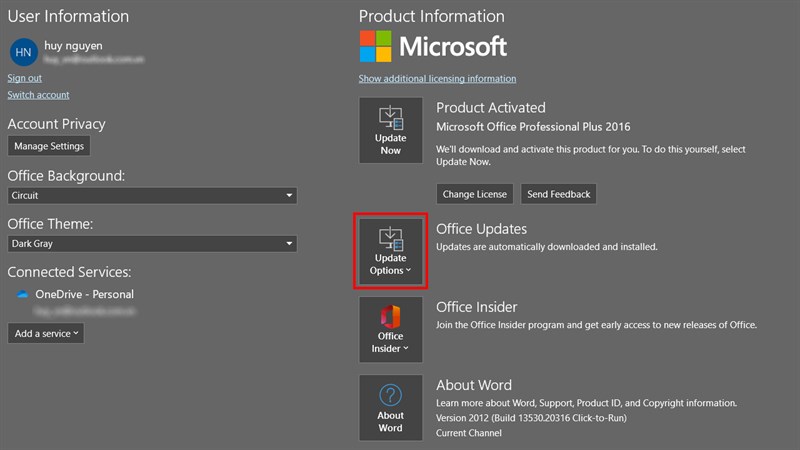Select the OneDrive - Personal connected service
800x450 pixels.
pos(85,294)
